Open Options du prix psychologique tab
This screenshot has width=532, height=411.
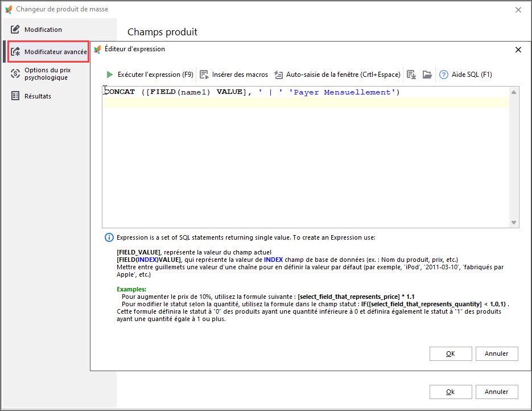coord(47,73)
